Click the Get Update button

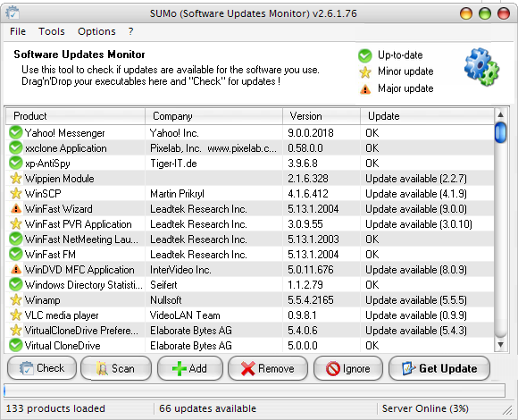(x=439, y=368)
